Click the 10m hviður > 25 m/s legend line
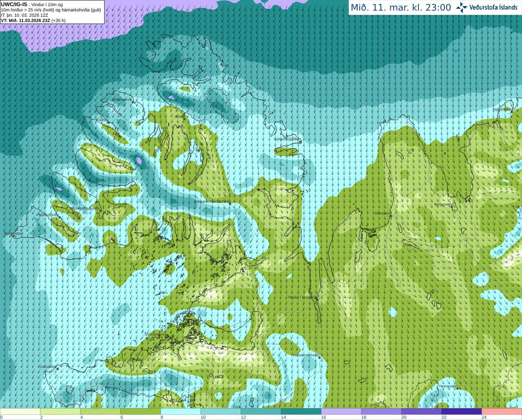The image size is (522, 420). 51,10
